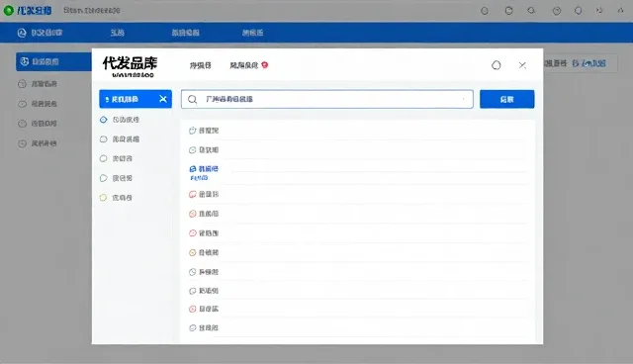Screen dimensions: 633x364
Task: Click the search field in the 代发品库 dialog
Action: click(x=327, y=99)
